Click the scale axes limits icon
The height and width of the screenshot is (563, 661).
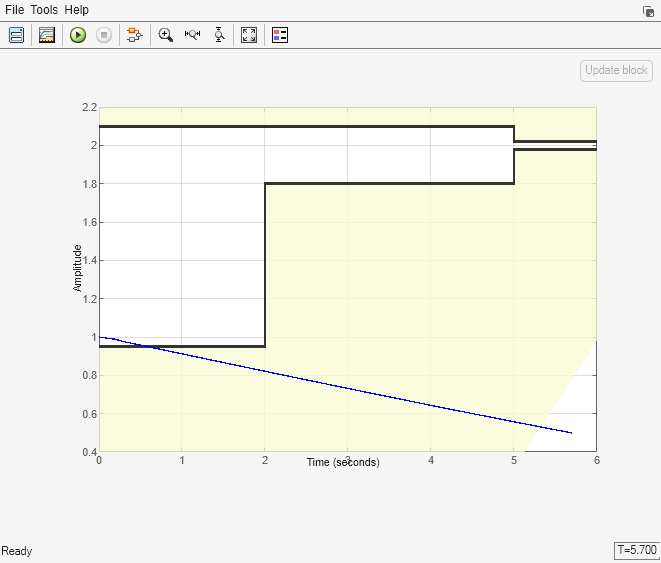[249, 35]
